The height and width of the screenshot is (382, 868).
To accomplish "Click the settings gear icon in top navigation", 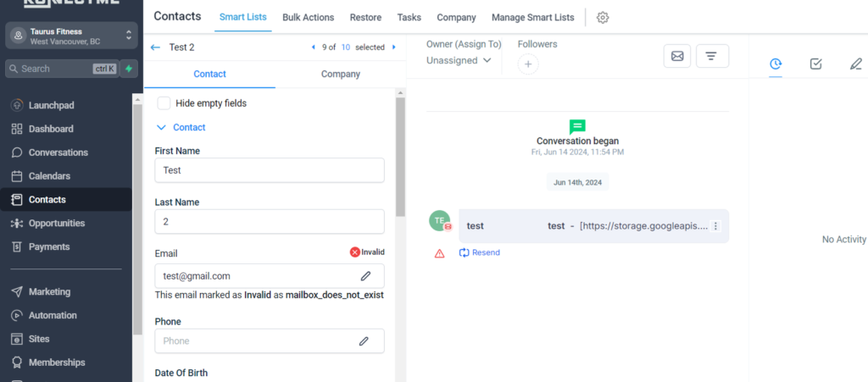I will [603, 18].
